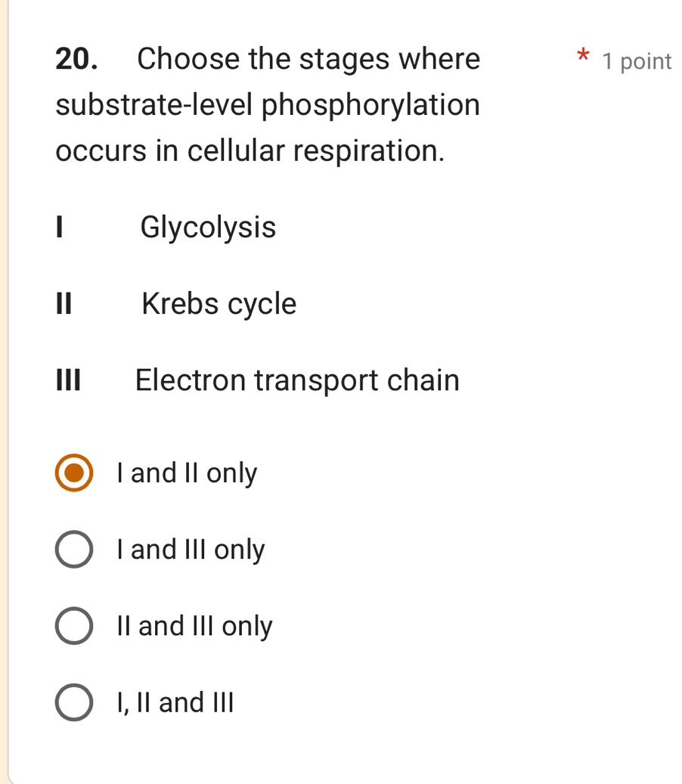Click the Roman numeral "I" label

60,228
